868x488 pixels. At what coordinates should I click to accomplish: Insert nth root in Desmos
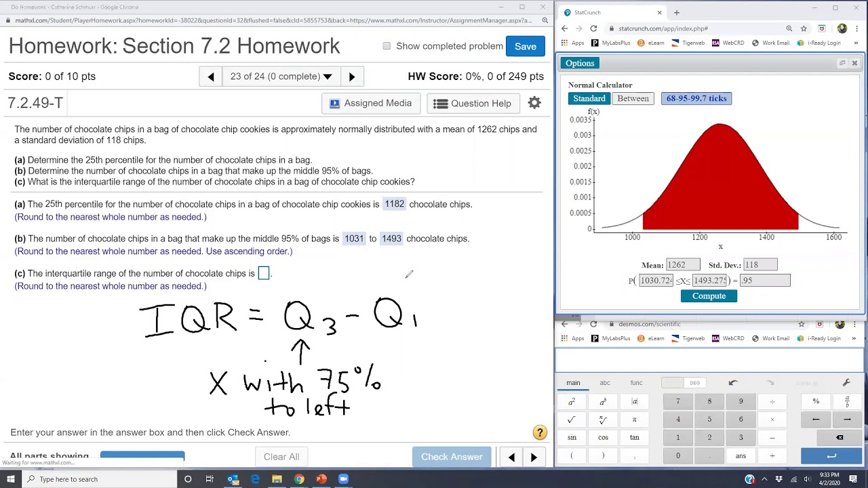pos(603,420)
